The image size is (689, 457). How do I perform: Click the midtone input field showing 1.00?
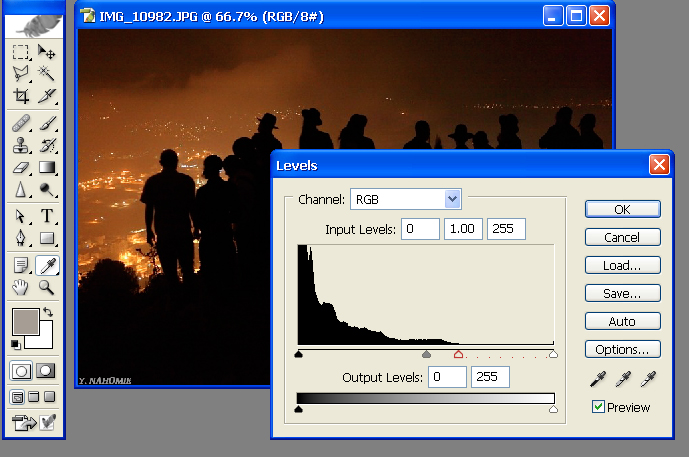463,229
